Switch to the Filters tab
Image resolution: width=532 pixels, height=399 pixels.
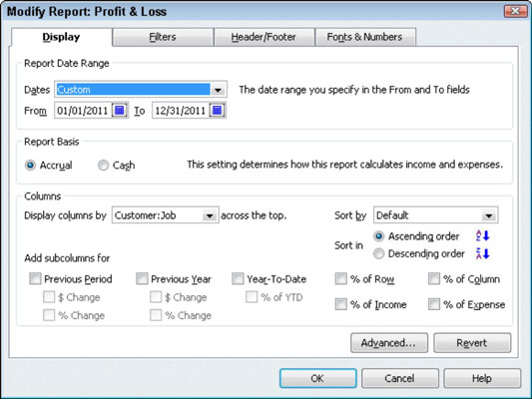click(x=163, y=37)
